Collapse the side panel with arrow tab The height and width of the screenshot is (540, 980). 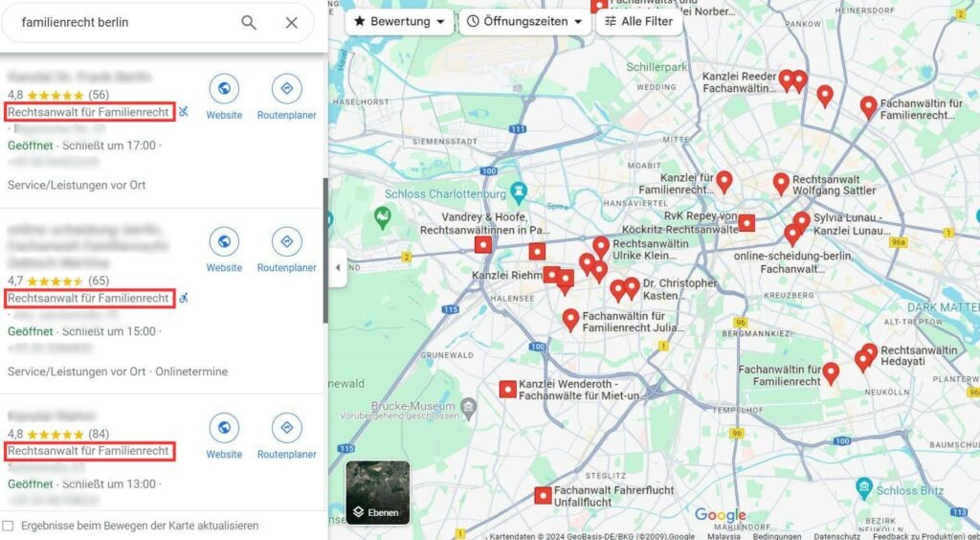tap(338, 267)
